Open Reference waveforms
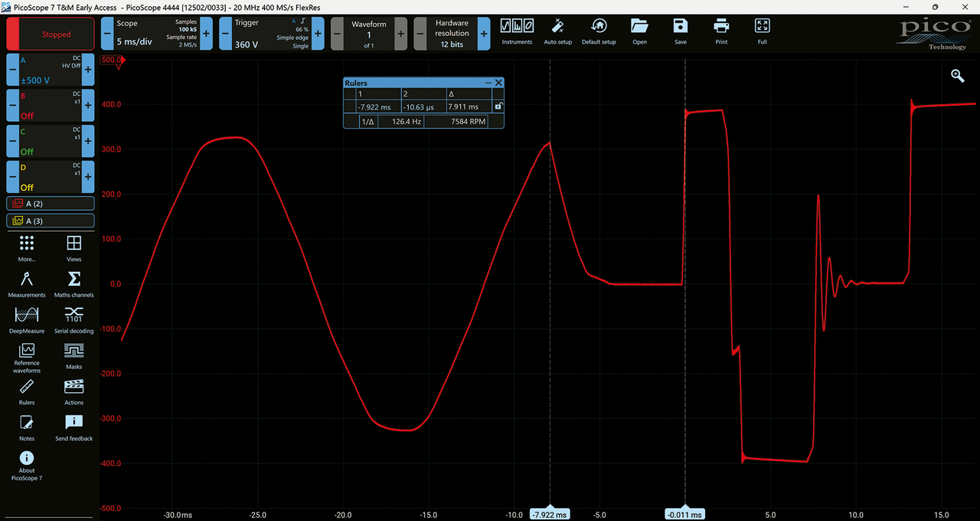The image size is (980, 521). pos(27,358)
